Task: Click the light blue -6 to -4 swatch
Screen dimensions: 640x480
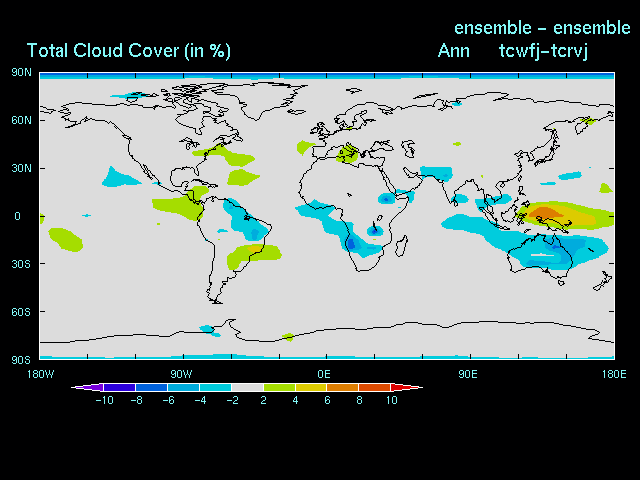Action: click(x=183, y=387)
